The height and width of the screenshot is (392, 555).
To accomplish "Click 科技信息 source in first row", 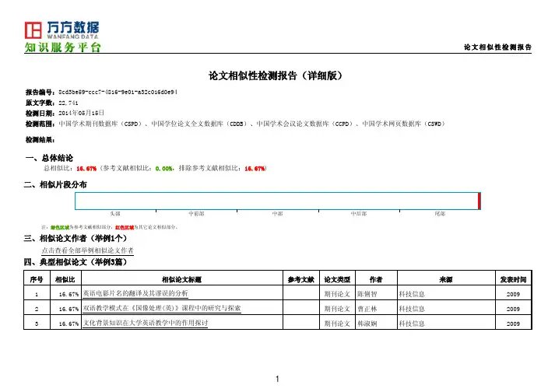I will 411,294.
